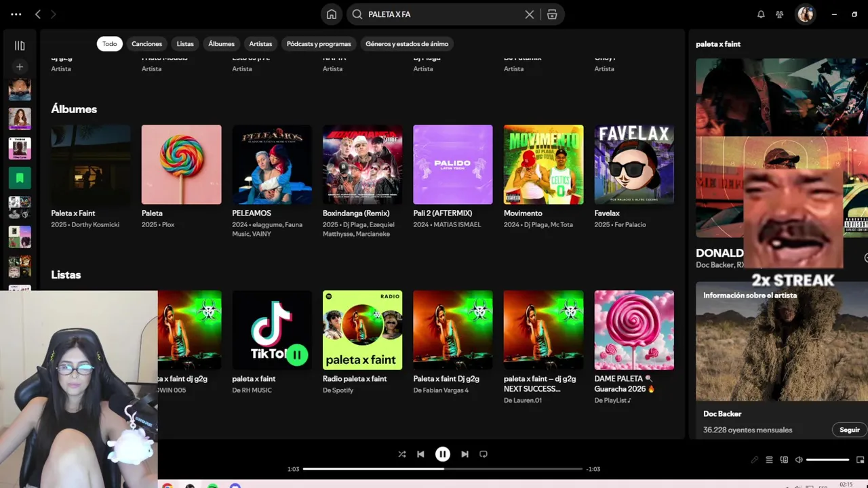868x488 pixels.
Task: Open the Movimento album cover
Action: tap(543, 165)
